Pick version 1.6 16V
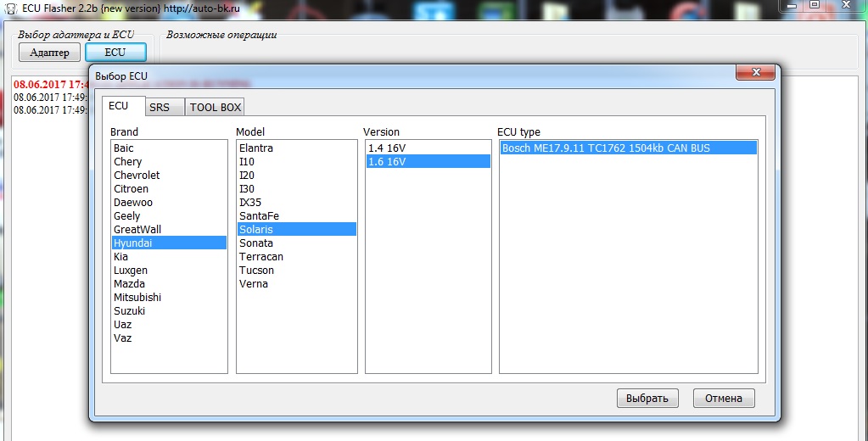 pyautogui.click(x=428, y=162)
